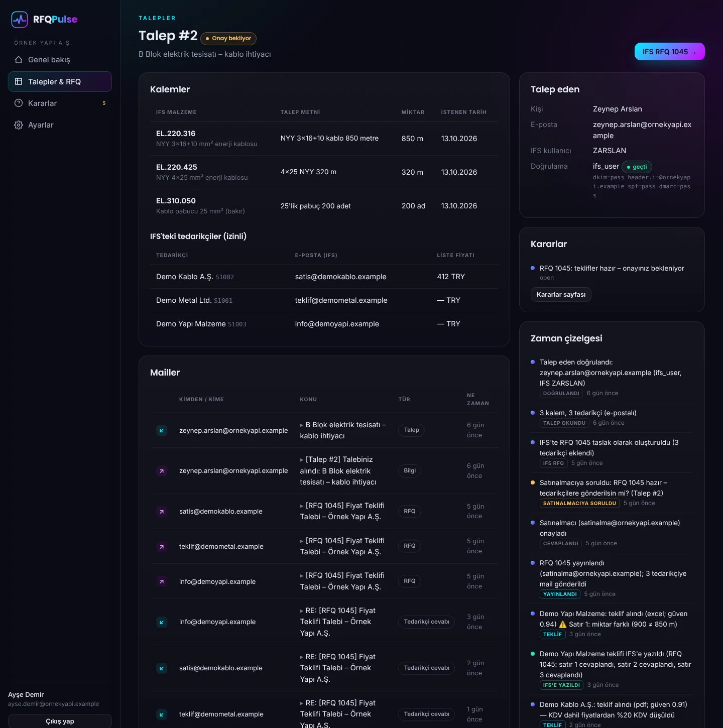723x728 pixels.
Task: Click the 'Talep' type tag in Mailler
Action: [x=412, y=430]
